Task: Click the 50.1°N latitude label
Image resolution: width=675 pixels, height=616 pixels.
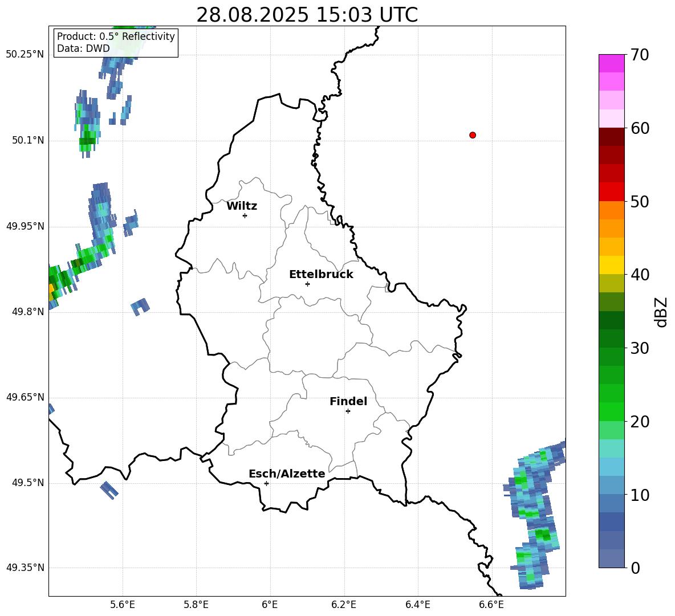Action: coord(28,141)
